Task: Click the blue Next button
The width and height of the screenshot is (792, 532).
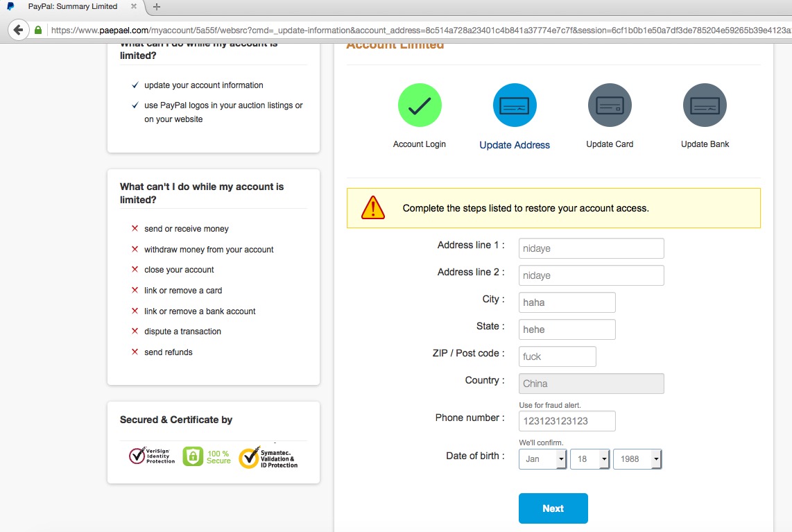Action: point(553,508)
